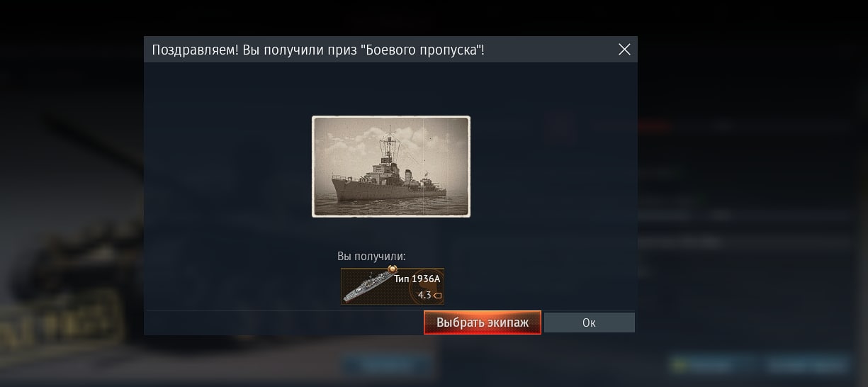Click the blurred red icon behind the dialog
This screenshot has width=868, height=387.
coord(560,125)
